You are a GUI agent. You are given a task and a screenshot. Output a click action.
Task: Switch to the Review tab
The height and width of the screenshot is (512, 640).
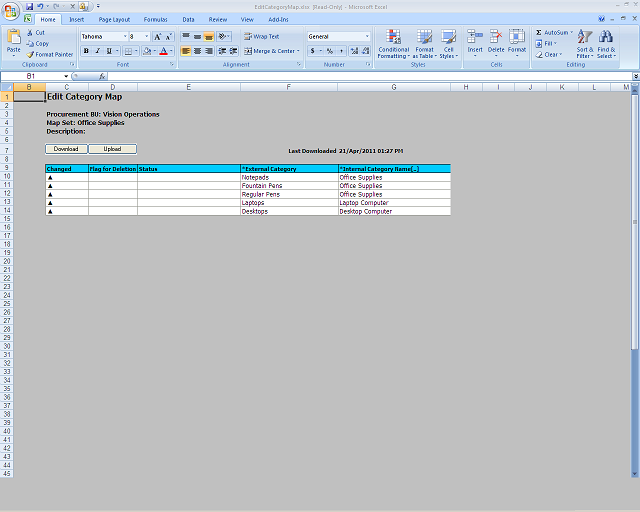[218, 19]
